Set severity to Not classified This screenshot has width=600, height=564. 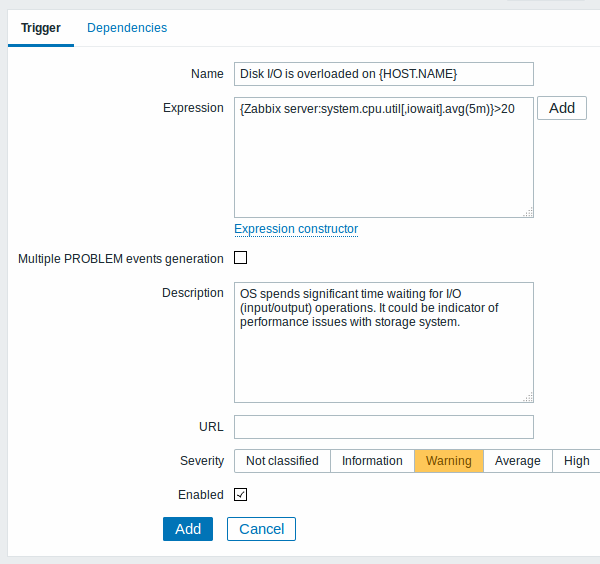(x=282, y=461)
